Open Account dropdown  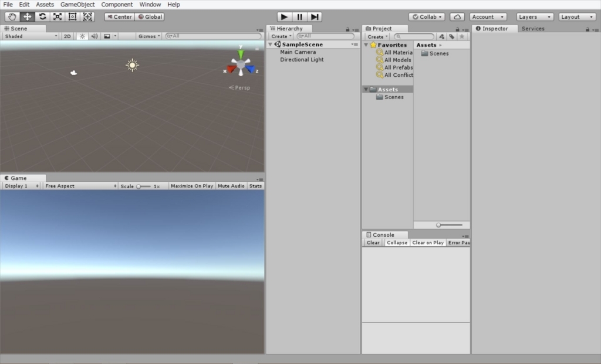pos(488,17)
